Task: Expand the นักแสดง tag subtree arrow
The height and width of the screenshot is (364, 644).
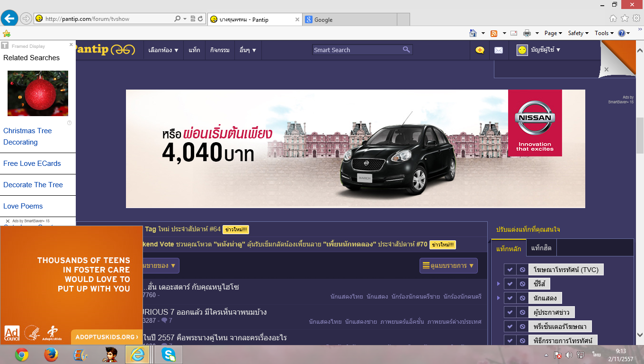Action: tap(498, 298)
